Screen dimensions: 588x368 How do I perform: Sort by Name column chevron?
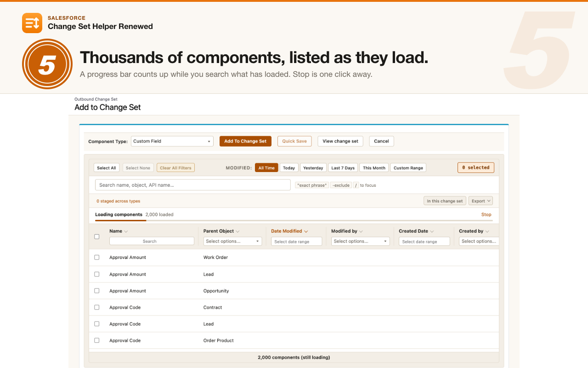click(x=126, y=231)
